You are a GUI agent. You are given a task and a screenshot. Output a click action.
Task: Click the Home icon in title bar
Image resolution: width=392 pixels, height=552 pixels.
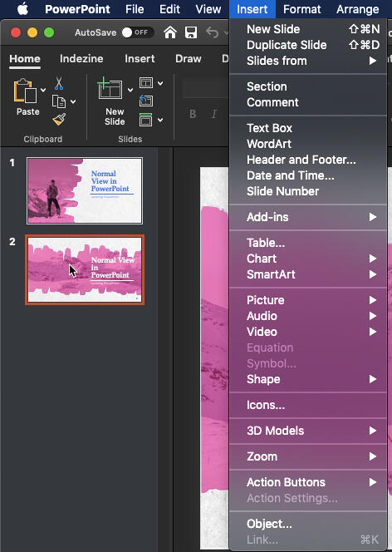coord(170,32)
